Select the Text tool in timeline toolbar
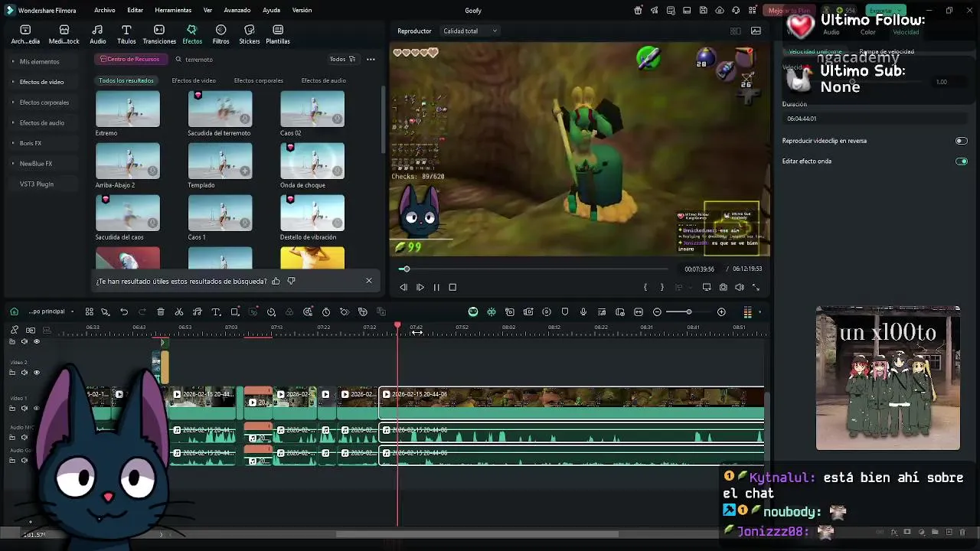Viewport: 980px width, 551px height. (x=216, y=312)
